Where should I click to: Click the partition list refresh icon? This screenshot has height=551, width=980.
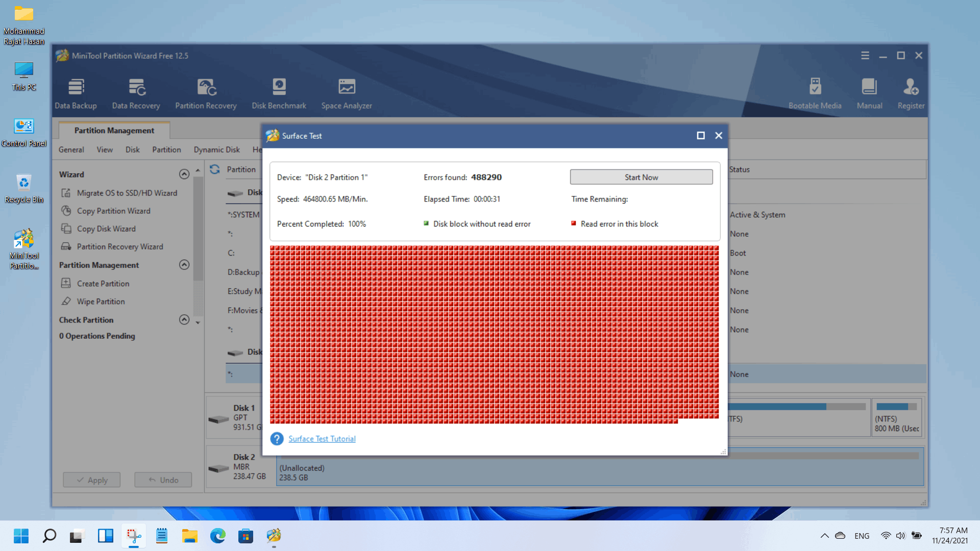click(215, 169)
